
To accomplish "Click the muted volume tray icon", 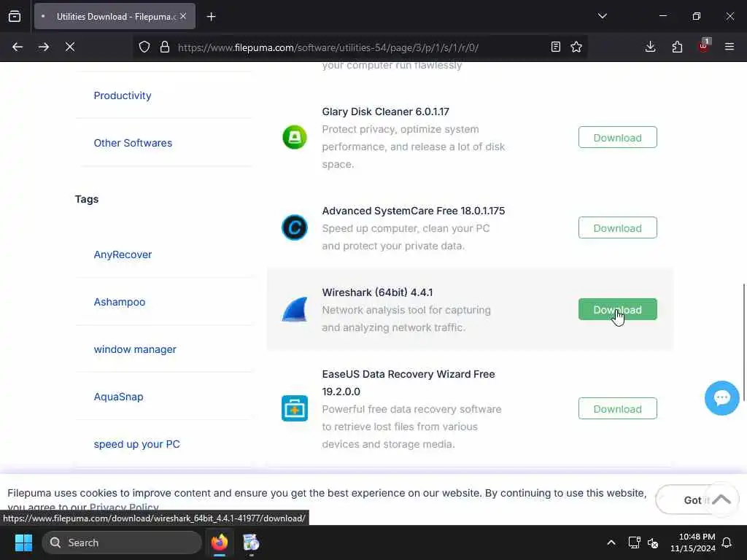I will 653,542.
